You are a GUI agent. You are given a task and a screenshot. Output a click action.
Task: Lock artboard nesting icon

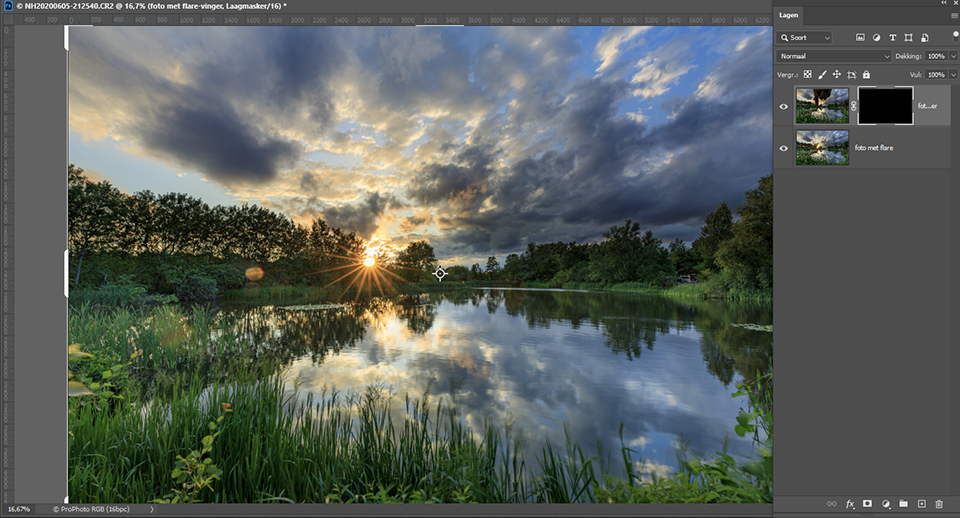852,75
